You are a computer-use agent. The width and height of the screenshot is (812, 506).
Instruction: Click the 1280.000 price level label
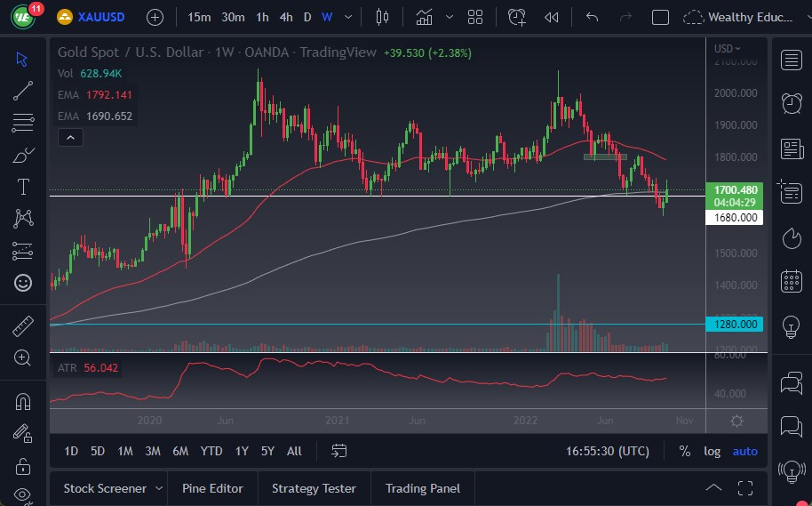click(x=736, y=325)
